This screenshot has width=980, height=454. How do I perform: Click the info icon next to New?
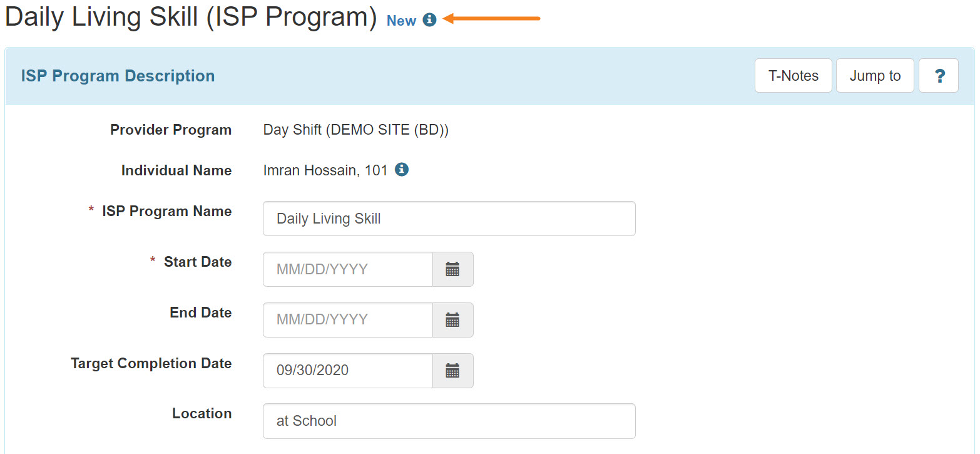[x=429, y=20]
